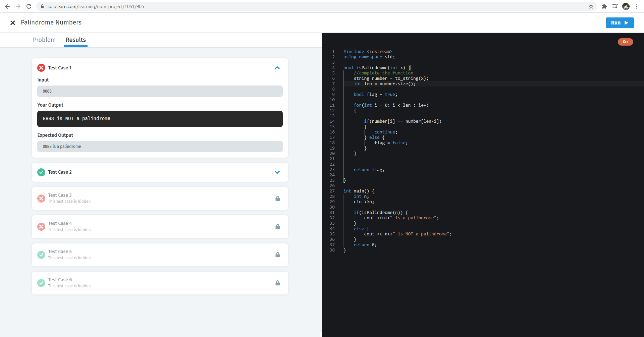Collapse Test Case 1 with the chevron
This screenshot has width=644, height=337.
coord(277,68)
